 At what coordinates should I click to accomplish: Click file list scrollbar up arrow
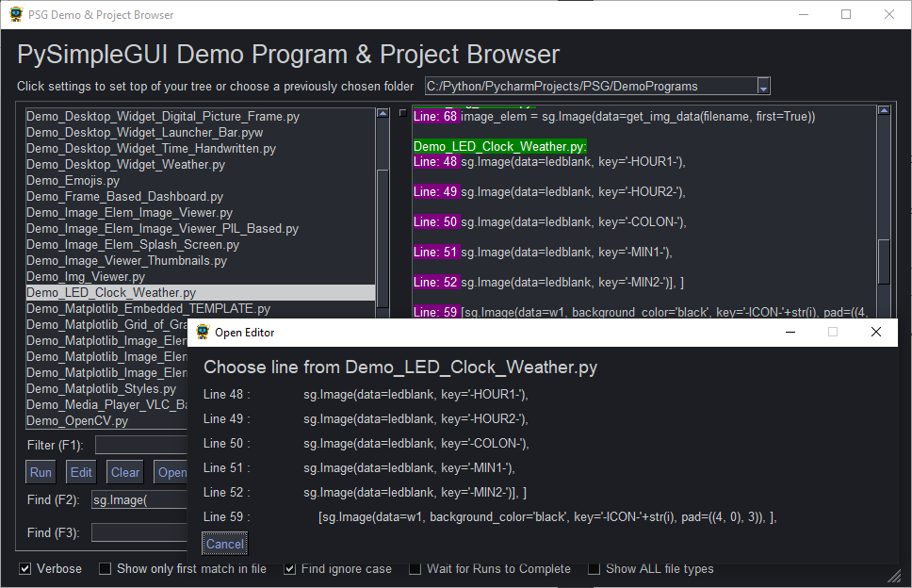[x=383, y=113]
